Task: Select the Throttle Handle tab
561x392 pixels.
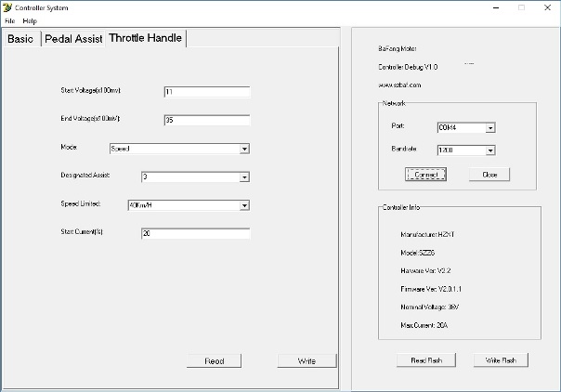Action: [146, 38]
